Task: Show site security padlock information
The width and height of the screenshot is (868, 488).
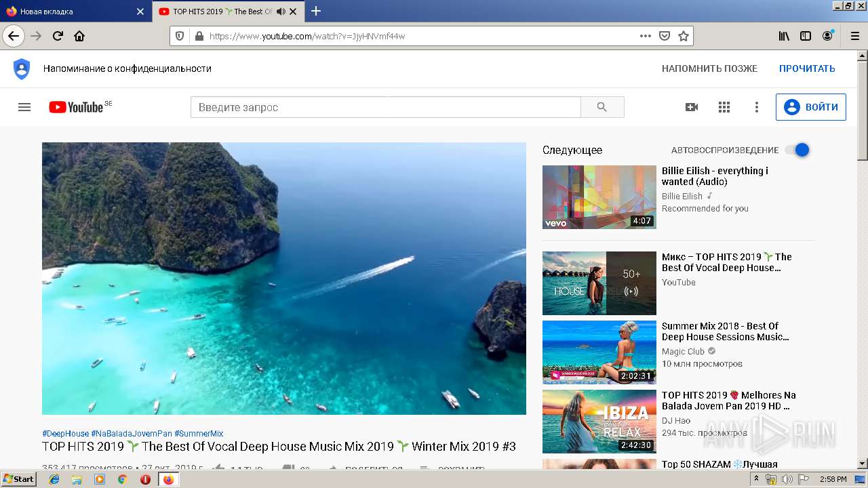Action: point(199,36)
